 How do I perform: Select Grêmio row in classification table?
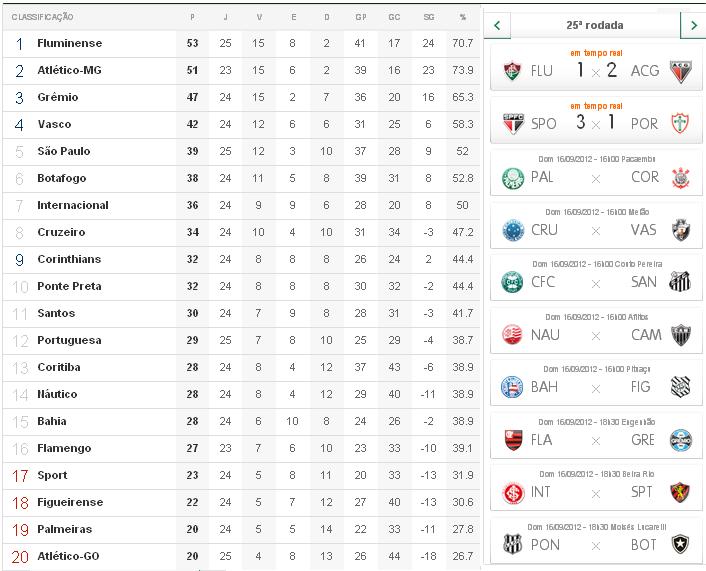tap(57, 98)
